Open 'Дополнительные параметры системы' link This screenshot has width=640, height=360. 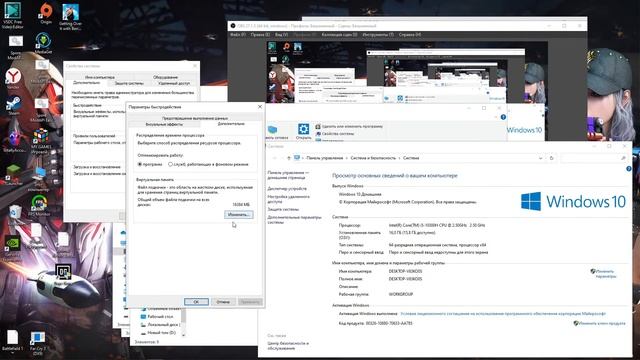pos(294,220)
